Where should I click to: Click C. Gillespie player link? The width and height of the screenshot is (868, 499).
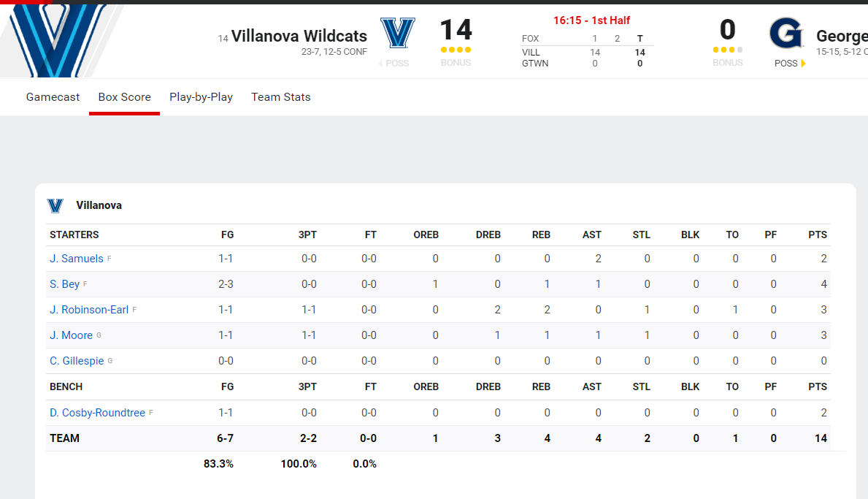point(77,361)
